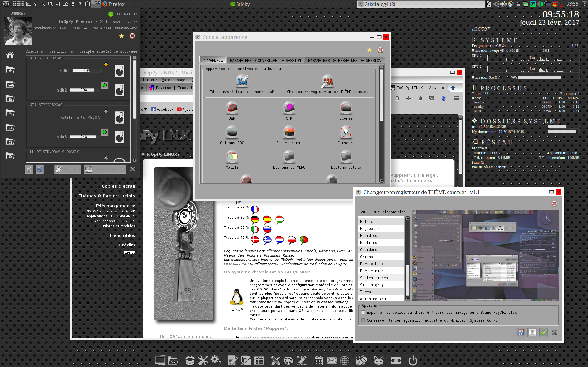Open help lifebuoy in Sons et apparence

pos(380,50)
